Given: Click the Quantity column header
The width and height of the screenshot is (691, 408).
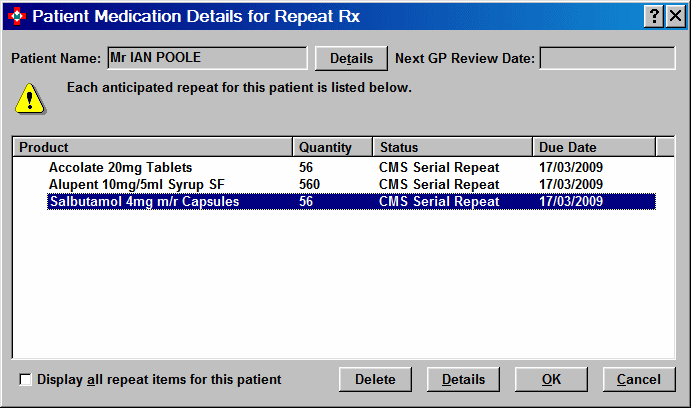Looking at the screenshot, I should coord(332,147).
